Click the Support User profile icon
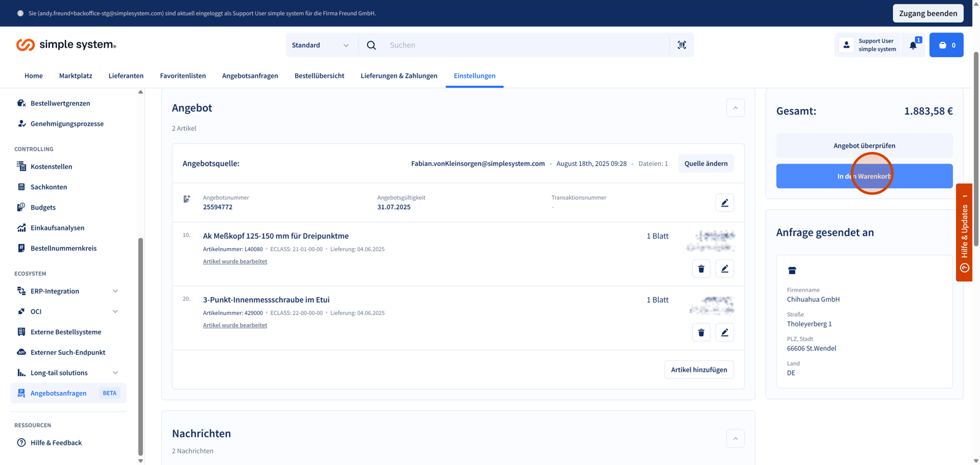The width and height of the screenshot is (980, 465). point(846,45)
